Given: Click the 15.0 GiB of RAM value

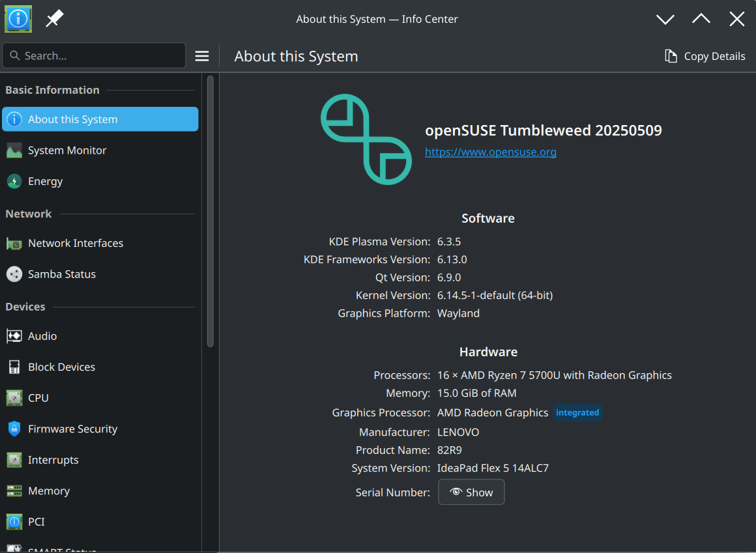Looking at the screenshot, I should pos(476,393).
